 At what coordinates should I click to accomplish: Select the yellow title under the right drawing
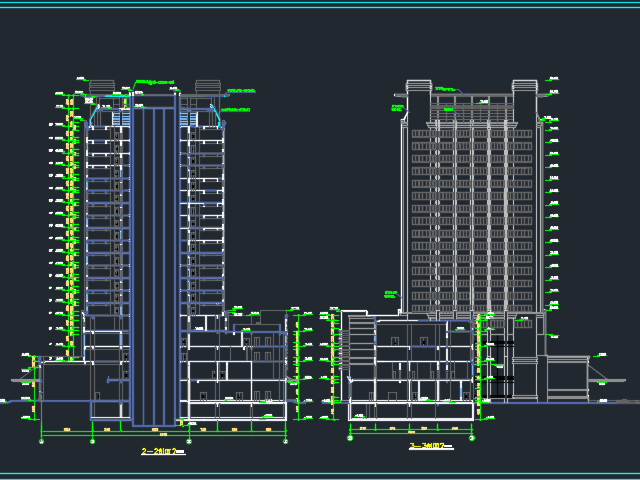click(x=430, y=446)
